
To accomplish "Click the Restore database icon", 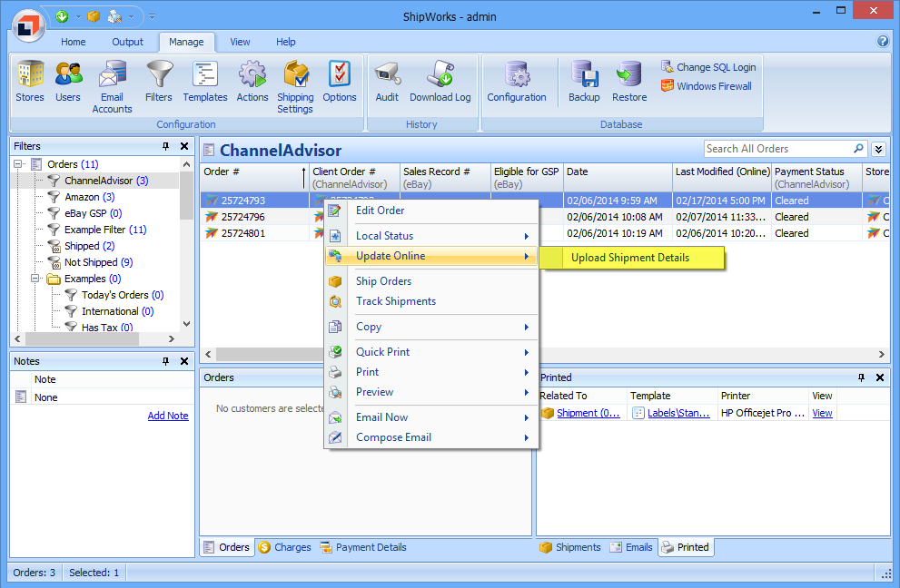I will pyautogui.click(x=629, y=82).
